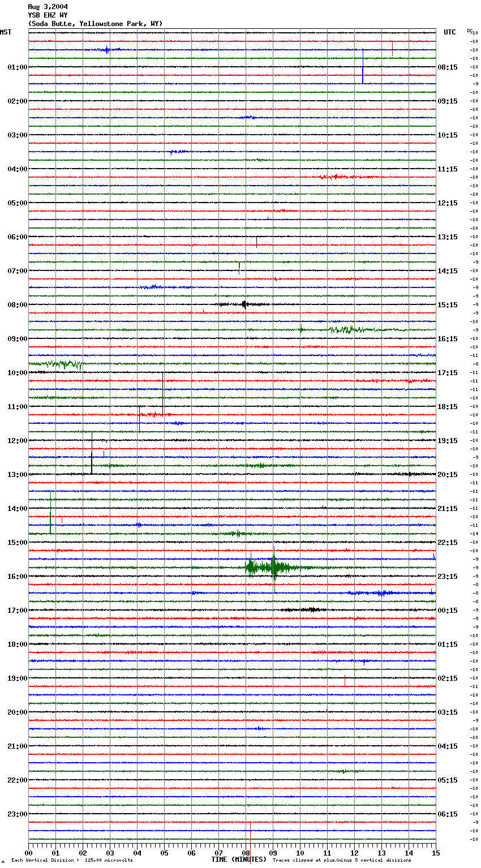Click the 00:15 UTC time label
This screenshot has height=868, width=481.
pos(448,611)
